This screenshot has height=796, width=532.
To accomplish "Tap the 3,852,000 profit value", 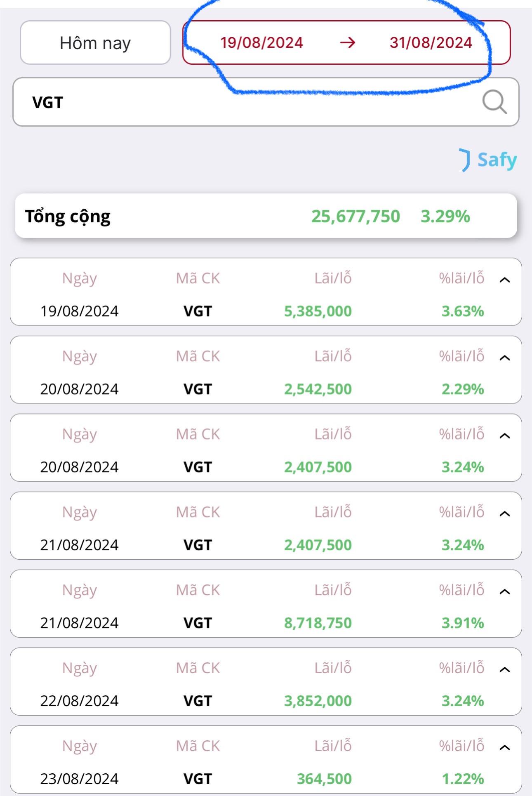I will 318,701.
